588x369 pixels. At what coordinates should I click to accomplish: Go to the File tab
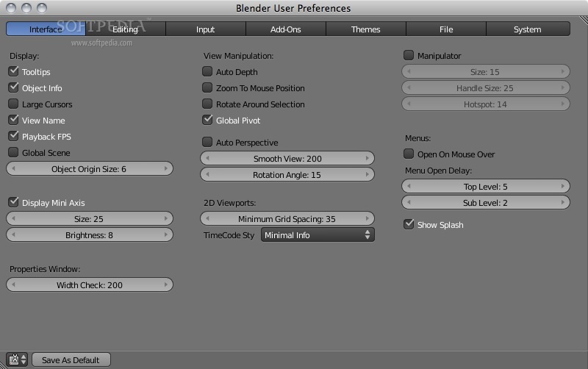click(446, 29)
